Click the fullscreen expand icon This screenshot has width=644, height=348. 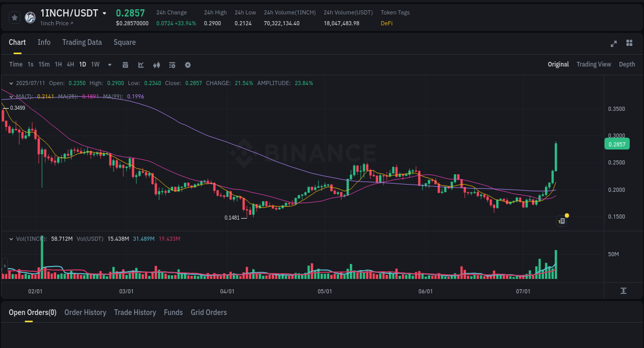[614, 44]
